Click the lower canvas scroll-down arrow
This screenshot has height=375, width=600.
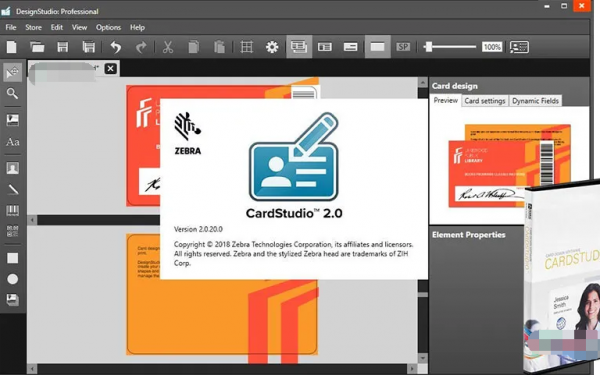(x=422, y=359)
